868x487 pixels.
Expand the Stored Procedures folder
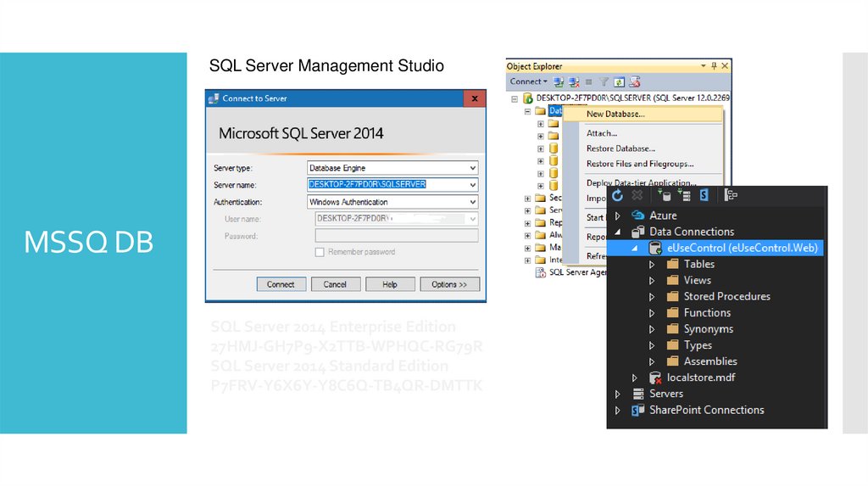pyautogui.click(x=652, y=297)
